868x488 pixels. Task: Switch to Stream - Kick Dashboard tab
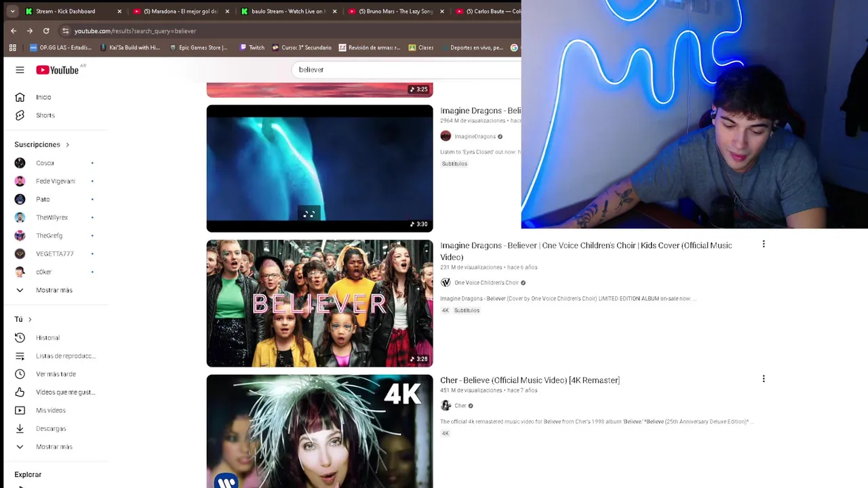tap(65, 11)
